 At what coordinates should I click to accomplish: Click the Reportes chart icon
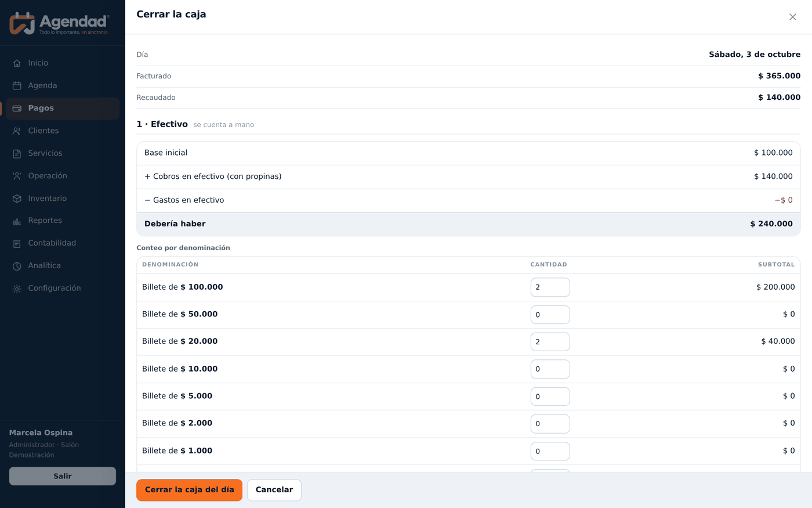(17, 221)
